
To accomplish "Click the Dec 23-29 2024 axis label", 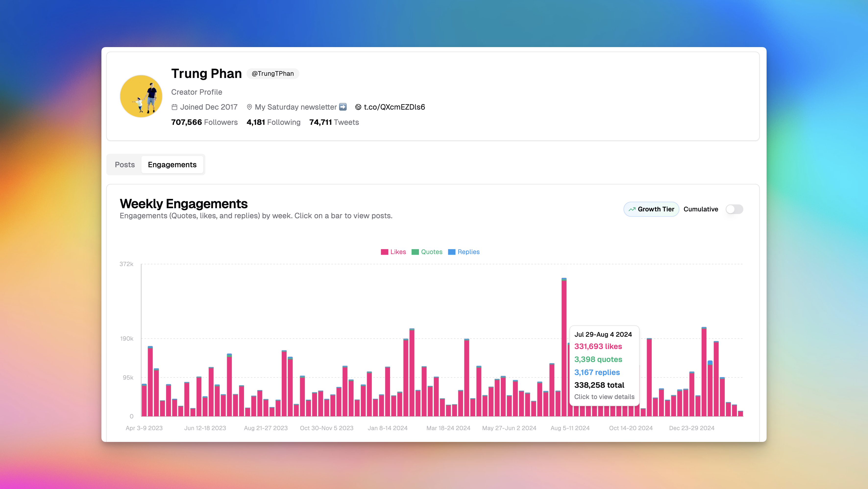I will click(x=691, y=428).
